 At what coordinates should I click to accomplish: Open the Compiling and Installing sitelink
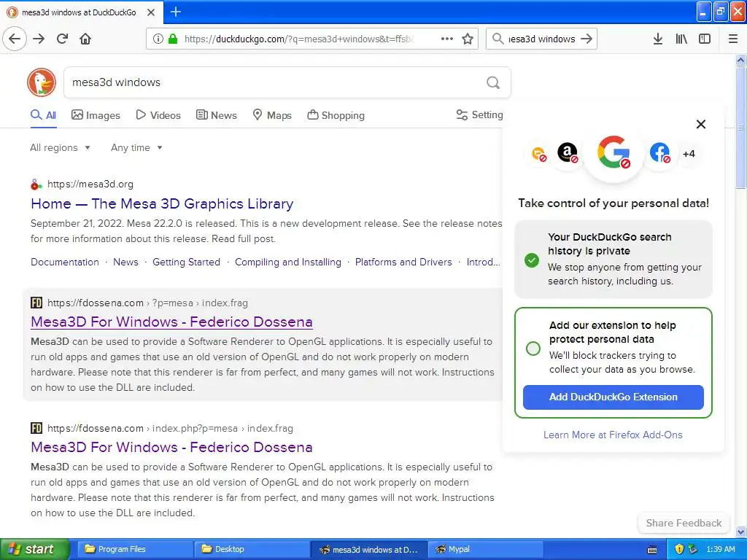287,262
